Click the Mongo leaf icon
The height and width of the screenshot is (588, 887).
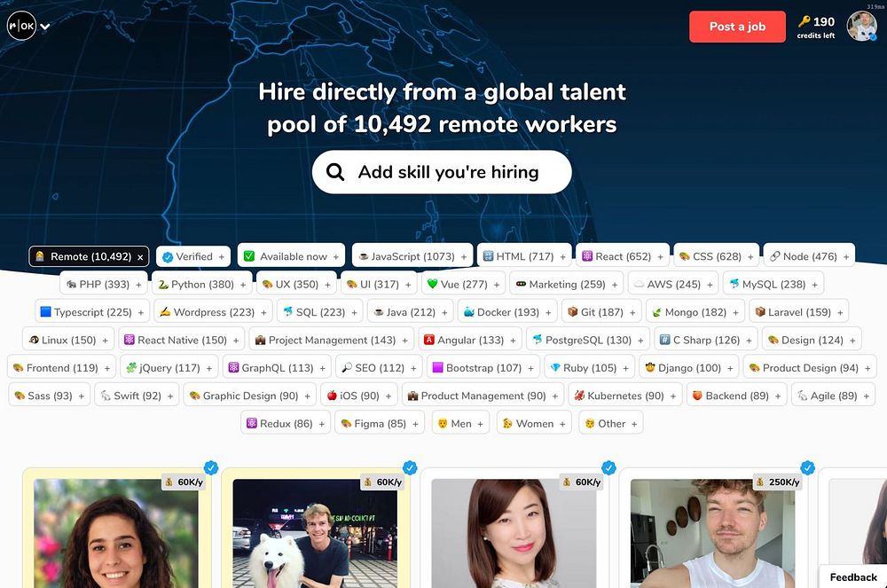pos(656,312)
